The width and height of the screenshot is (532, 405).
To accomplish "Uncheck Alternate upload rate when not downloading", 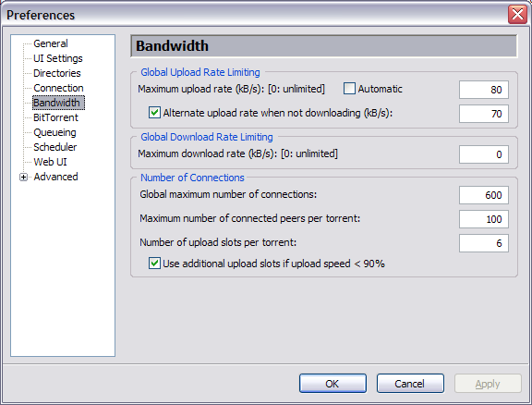I will [x=155, y=113].
